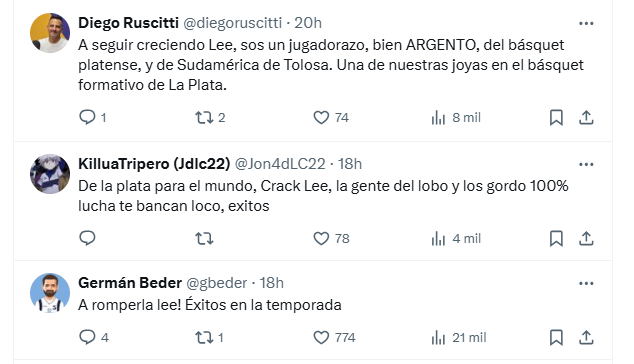Screen dimensions: 634x364
Task: Retweet KilluaTripero's post
Action: 204,238
